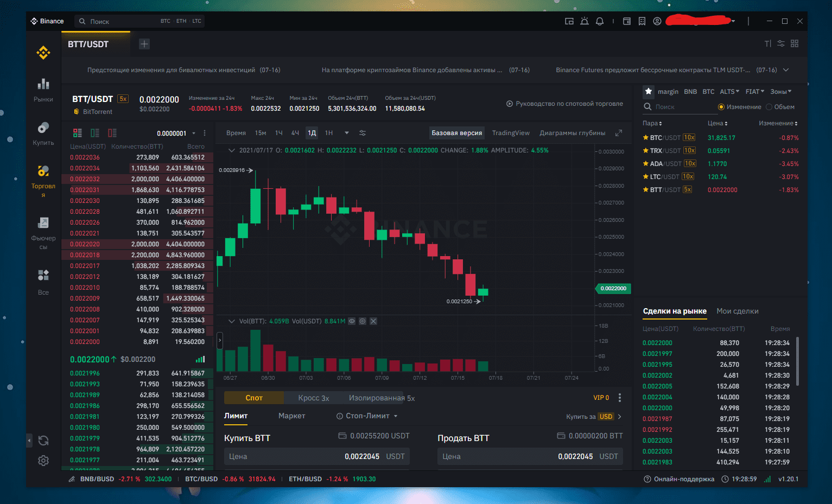Click the font size T icon

(x=767, y=43)
